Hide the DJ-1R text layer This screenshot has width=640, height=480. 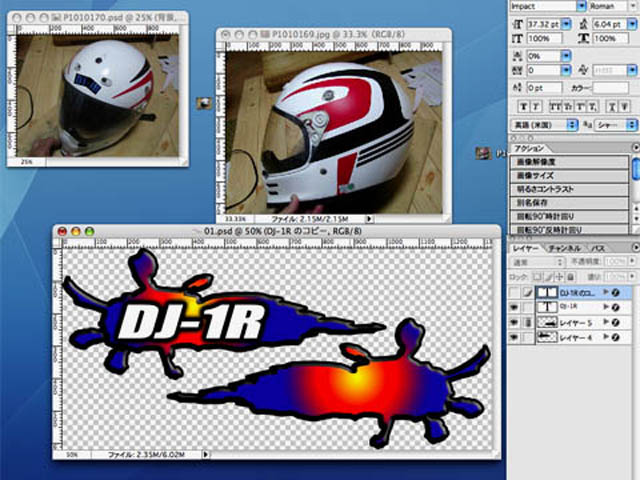515,307
